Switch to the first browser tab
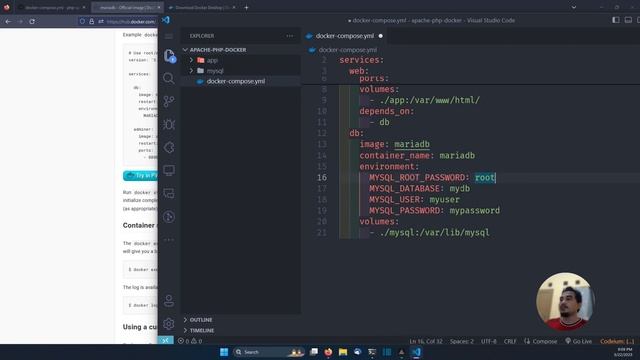 51,7
